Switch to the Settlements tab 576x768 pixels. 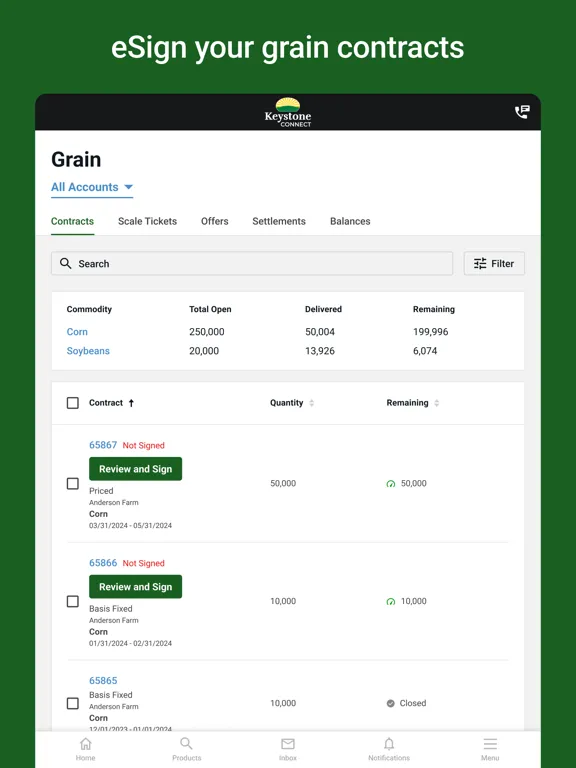pyautogui.click(x=279, y=221)
